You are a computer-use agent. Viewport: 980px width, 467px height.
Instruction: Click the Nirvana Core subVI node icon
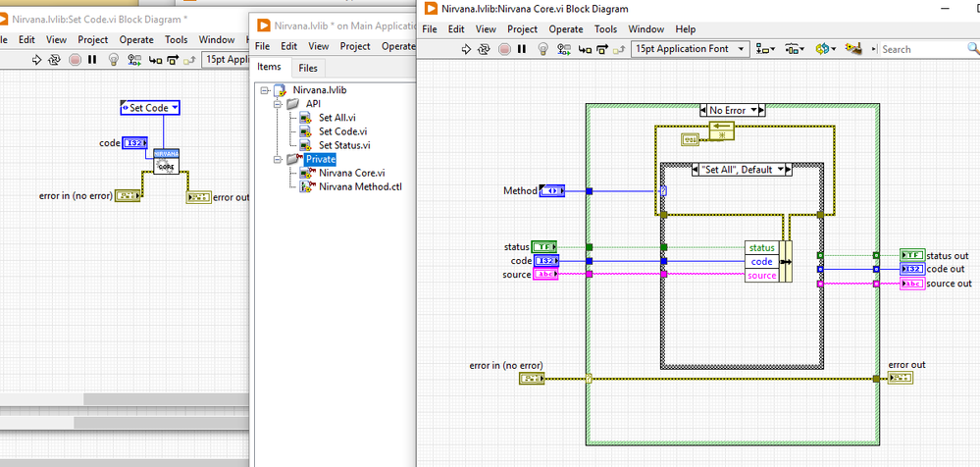[165, 162]
